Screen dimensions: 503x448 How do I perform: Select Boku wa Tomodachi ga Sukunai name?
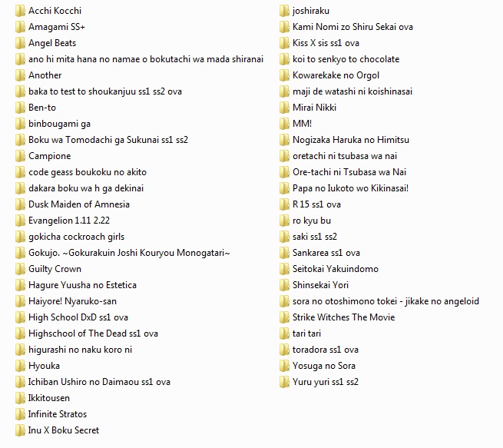pos(108,140)
